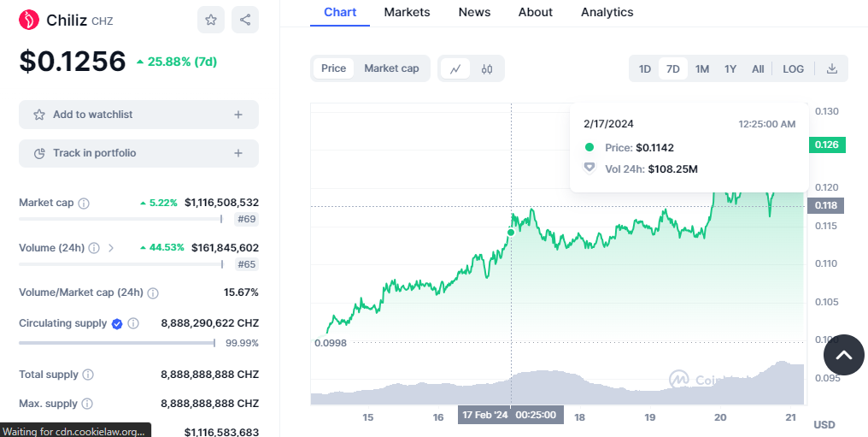Screen dimensions: 868x437
Task: Select Market cap chart toggle
Action: coord(391,68)
